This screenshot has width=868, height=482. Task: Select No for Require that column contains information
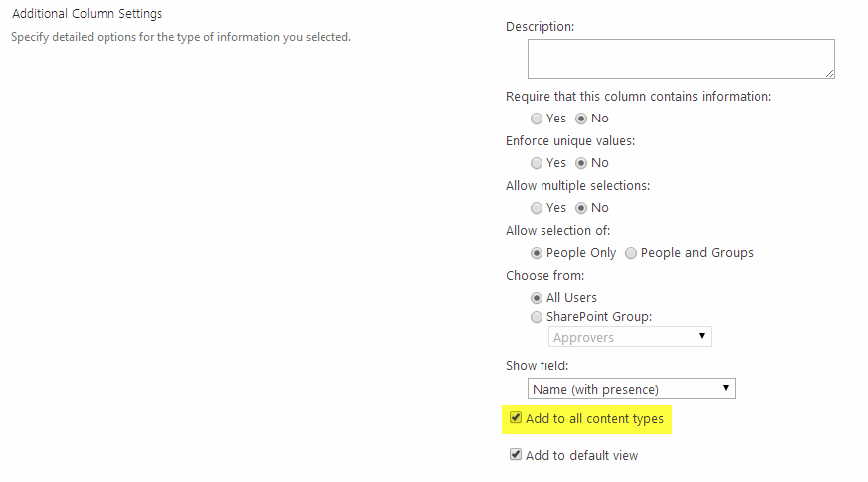581,119
